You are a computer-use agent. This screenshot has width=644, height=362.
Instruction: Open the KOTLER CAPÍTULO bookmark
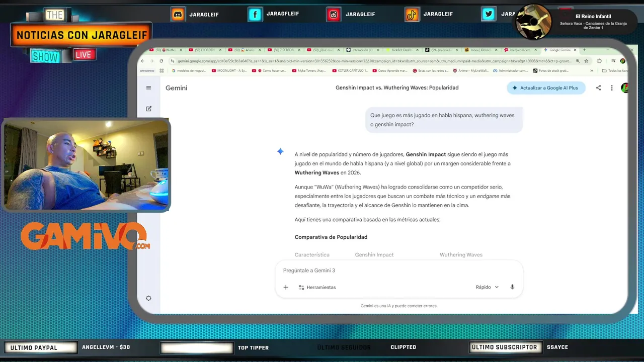[x=350, y=70]
